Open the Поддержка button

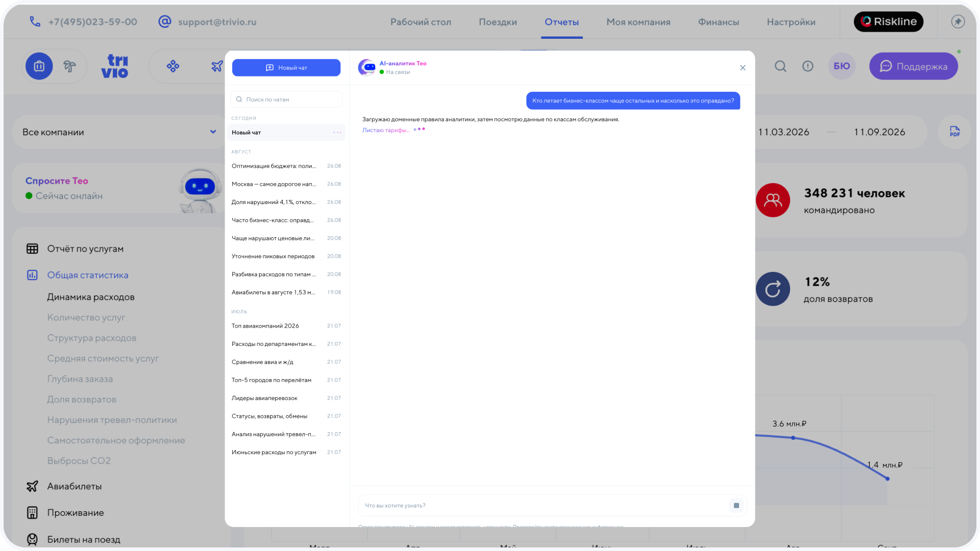coord(913,66)
